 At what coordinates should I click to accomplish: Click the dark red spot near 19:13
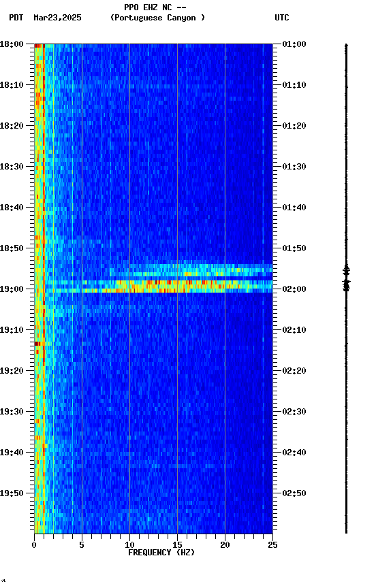pyautogui.click(x=37, y=344)
